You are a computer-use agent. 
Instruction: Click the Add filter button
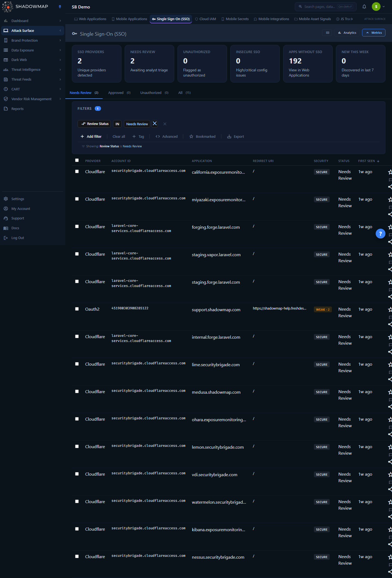(x=91, y=137)
